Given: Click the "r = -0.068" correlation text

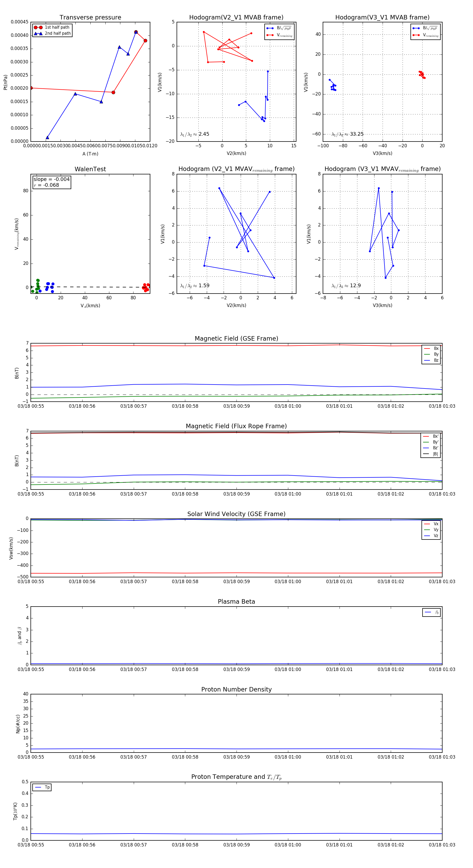Looking at the screenshot, I should [46, 185].
